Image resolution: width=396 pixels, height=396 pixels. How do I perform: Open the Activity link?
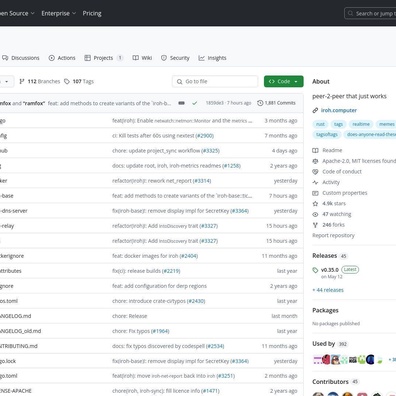pyautogui.click(x=331, y=182)
